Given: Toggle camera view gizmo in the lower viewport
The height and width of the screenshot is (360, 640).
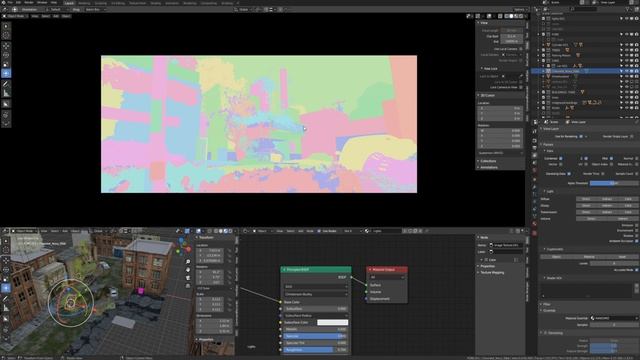Looking at the screenshot, I should pos(188,278).
